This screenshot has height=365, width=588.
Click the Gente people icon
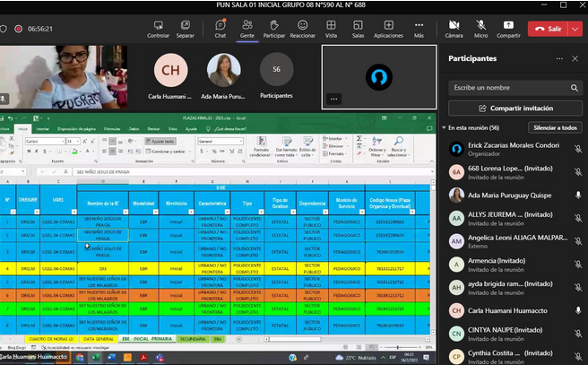pos(246,28)
